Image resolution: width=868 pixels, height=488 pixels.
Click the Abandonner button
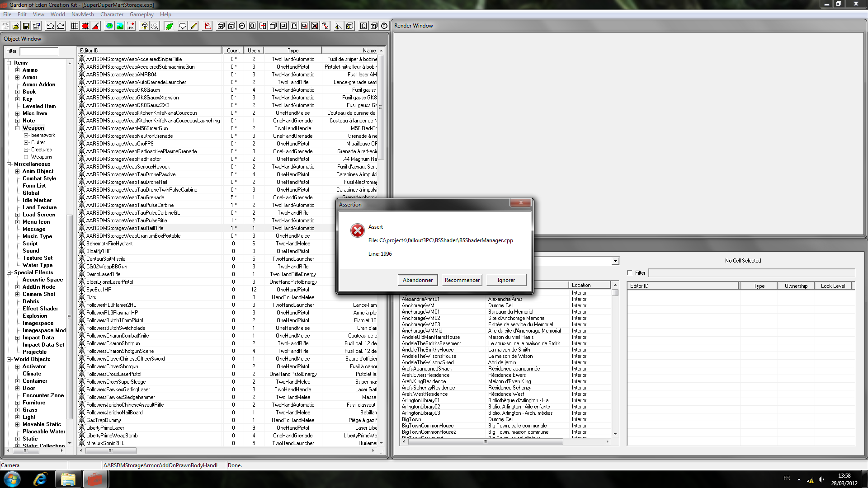tap(417, 280)
